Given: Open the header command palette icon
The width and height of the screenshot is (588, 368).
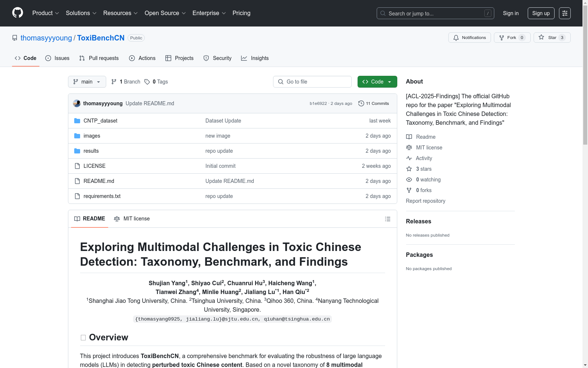Looking at the screenshot, I should pos(565,13).
